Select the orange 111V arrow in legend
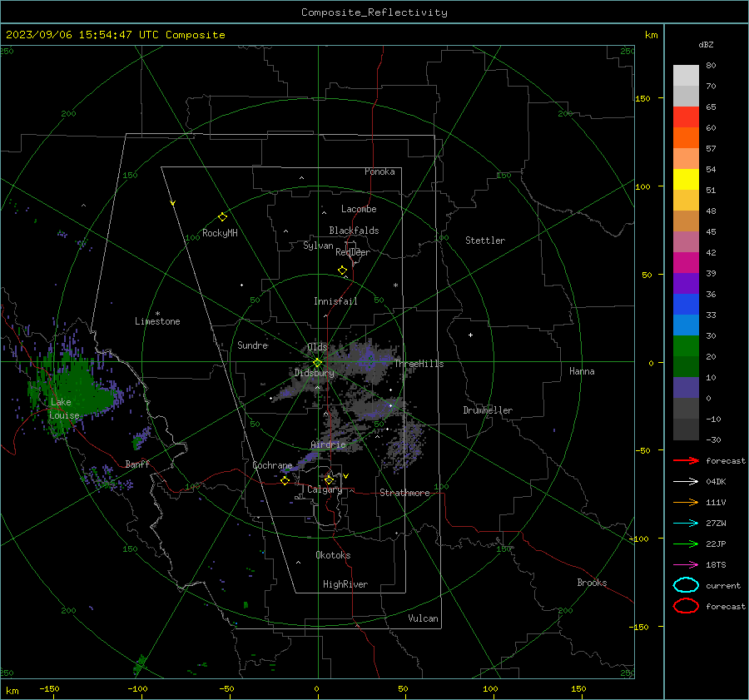749x700 pixels. pos(686,502)
